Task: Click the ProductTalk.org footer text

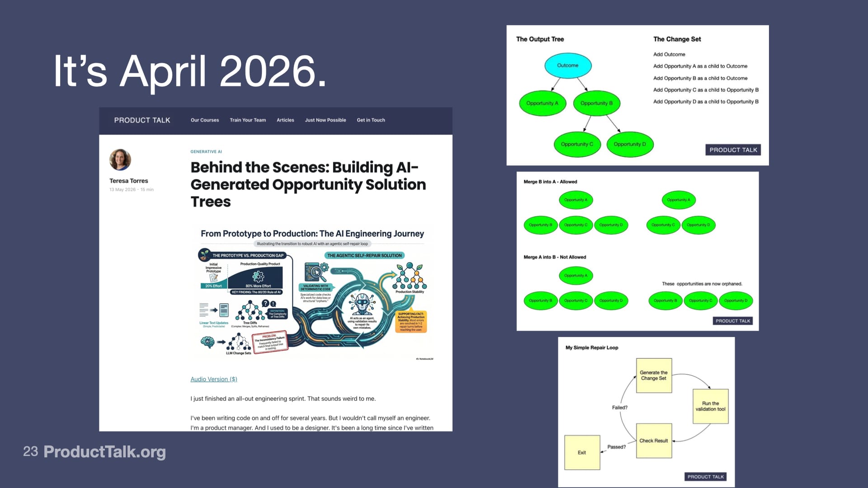Action: [105, 451]
